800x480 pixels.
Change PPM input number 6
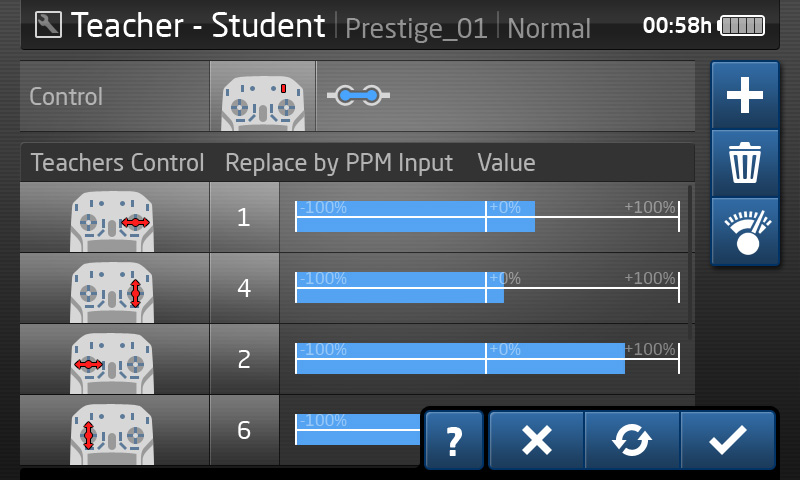[x=244, y=430]
